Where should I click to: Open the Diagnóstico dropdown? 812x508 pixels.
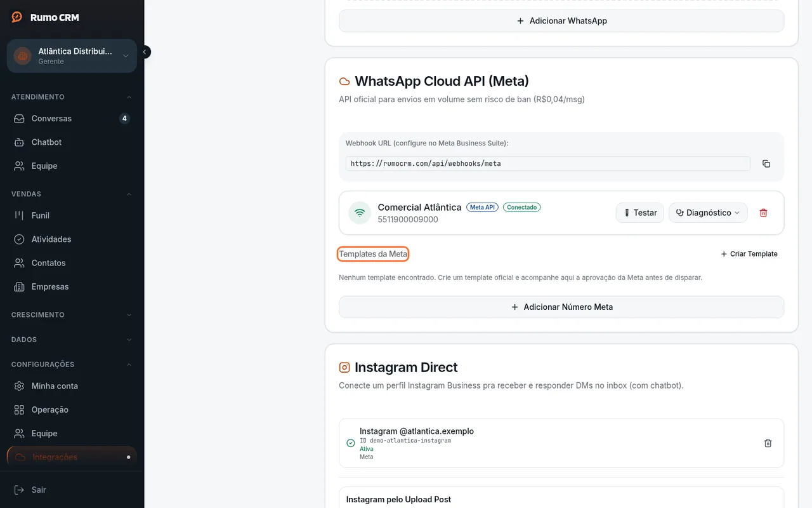(708, 213)
